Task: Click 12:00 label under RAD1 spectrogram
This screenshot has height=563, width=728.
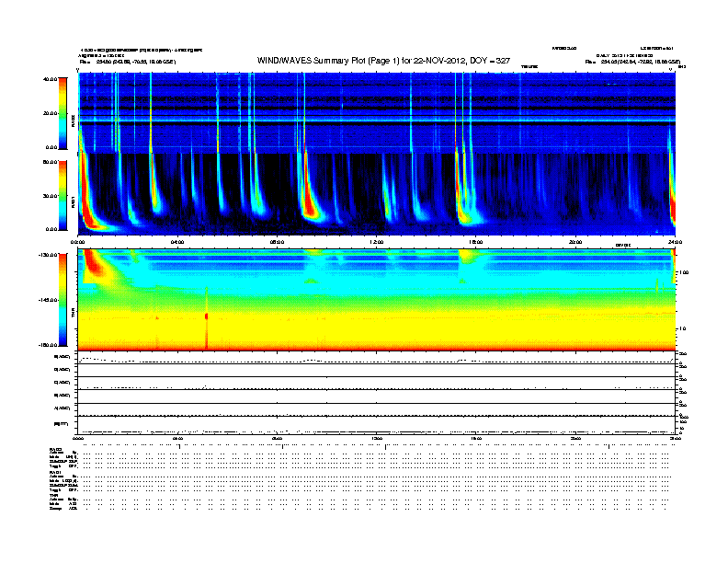Action: pos(377,242)
